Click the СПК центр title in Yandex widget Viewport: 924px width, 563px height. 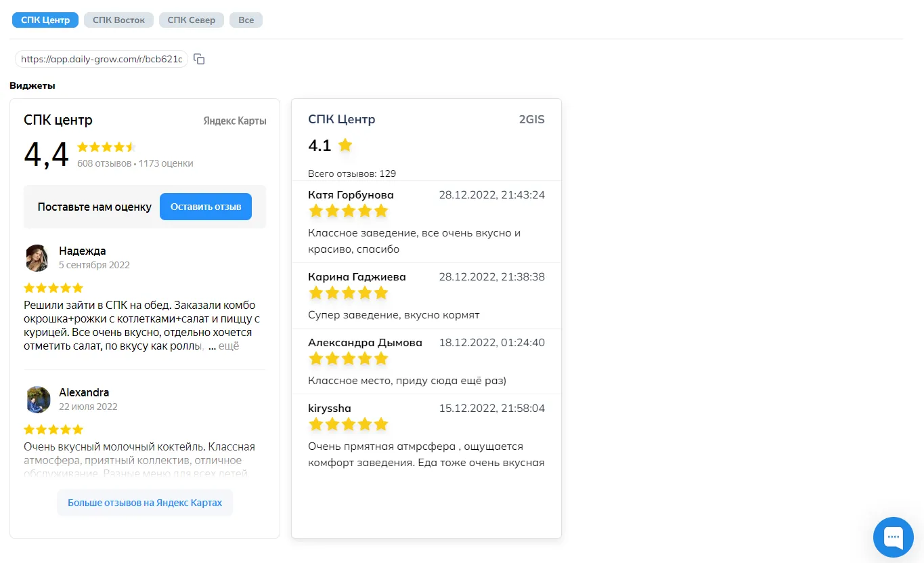[x=58, y=121]
